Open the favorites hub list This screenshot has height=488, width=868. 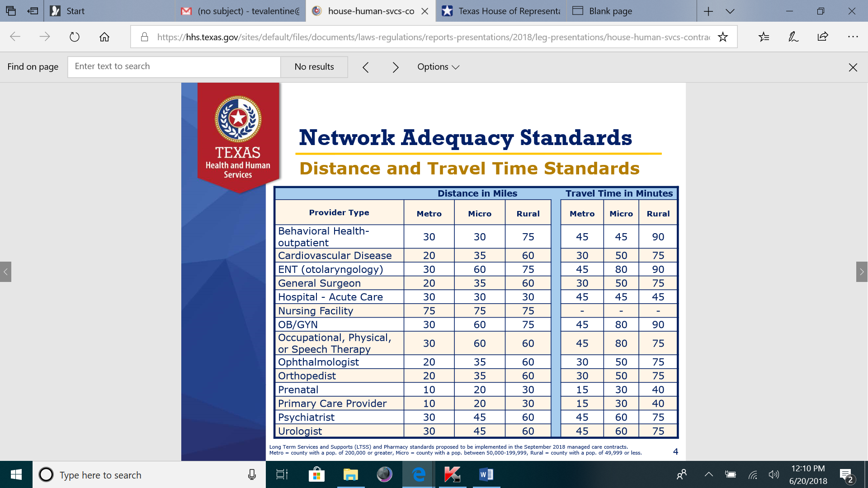(764, 37)
